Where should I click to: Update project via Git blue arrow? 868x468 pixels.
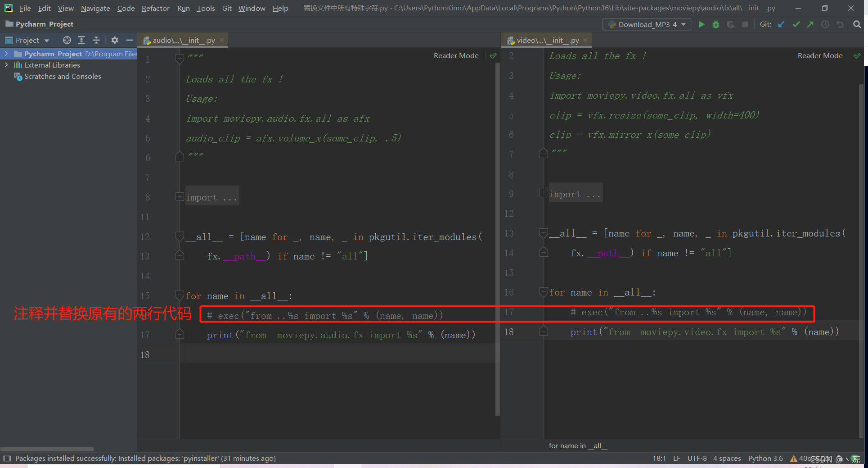tap(781, 24)
